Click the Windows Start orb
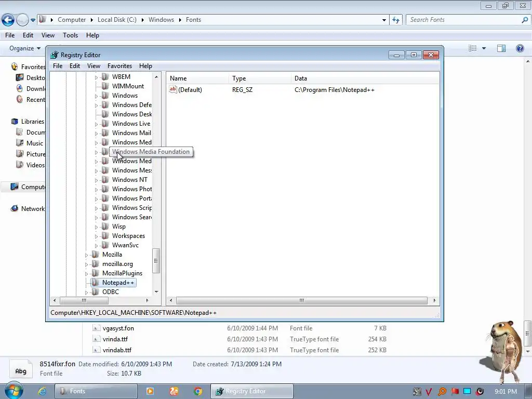 (14, 391)
